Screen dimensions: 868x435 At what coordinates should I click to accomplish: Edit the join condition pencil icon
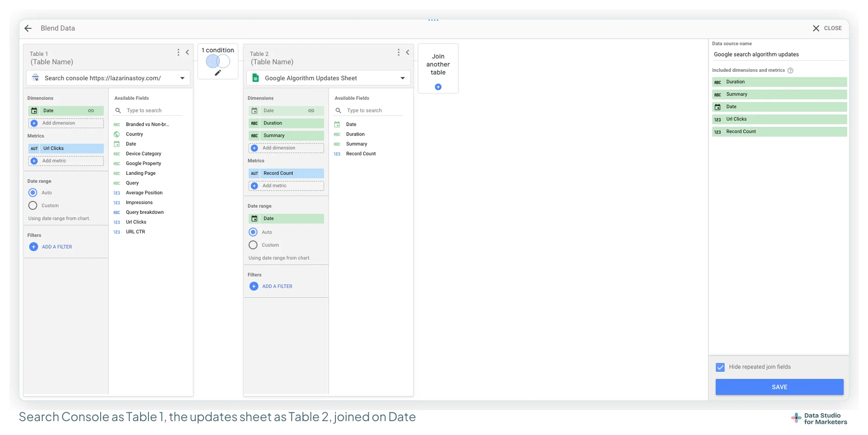[218, 73]
